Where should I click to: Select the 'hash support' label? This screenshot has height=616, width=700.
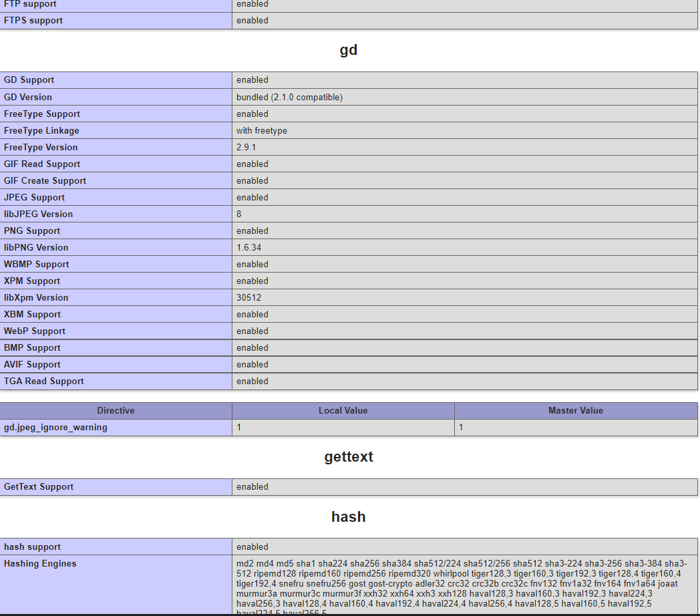32,547
